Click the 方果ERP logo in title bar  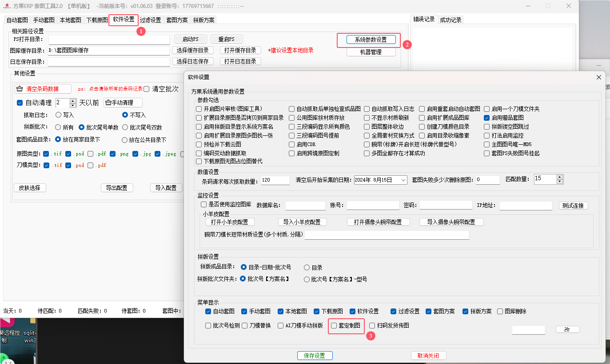tap(6, 6)
